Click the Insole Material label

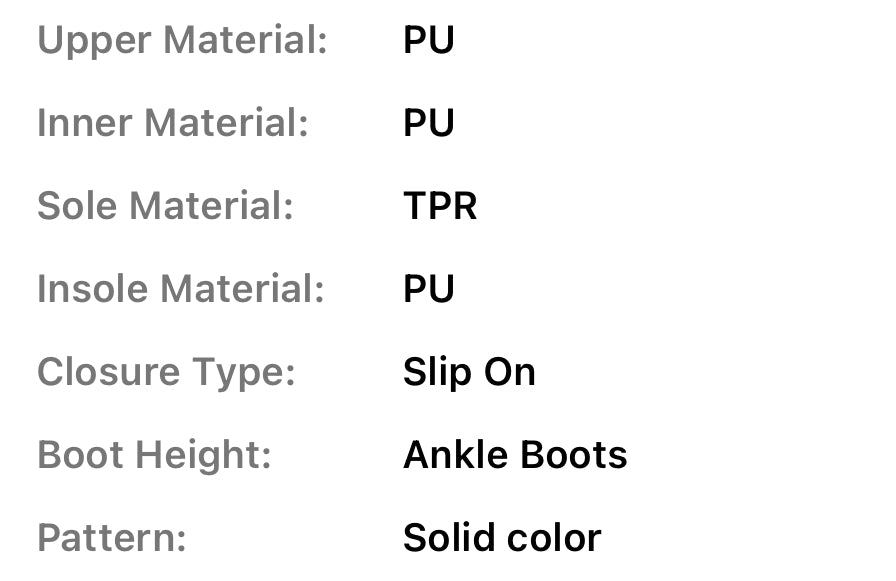coord(181,290)
